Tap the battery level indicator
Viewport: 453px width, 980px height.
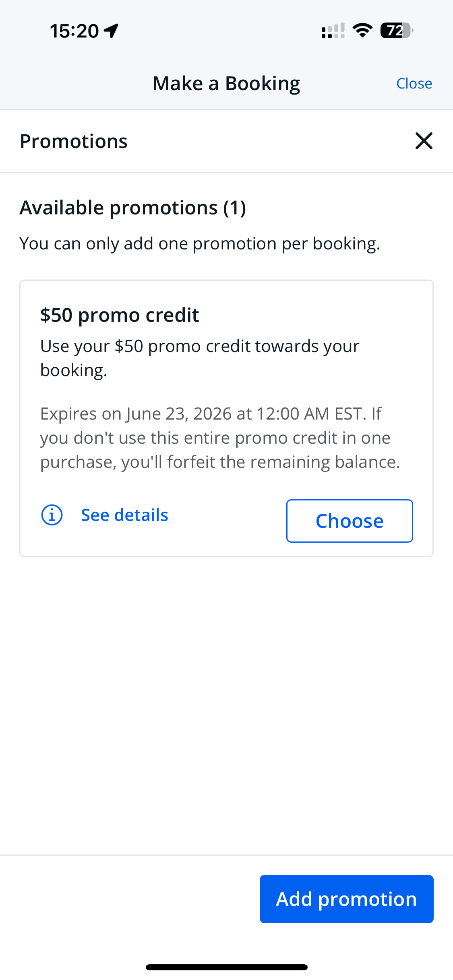click(396, 31)
